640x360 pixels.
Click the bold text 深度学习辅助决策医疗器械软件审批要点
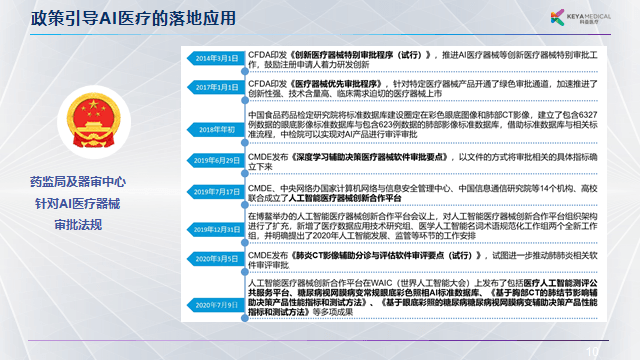371,157
